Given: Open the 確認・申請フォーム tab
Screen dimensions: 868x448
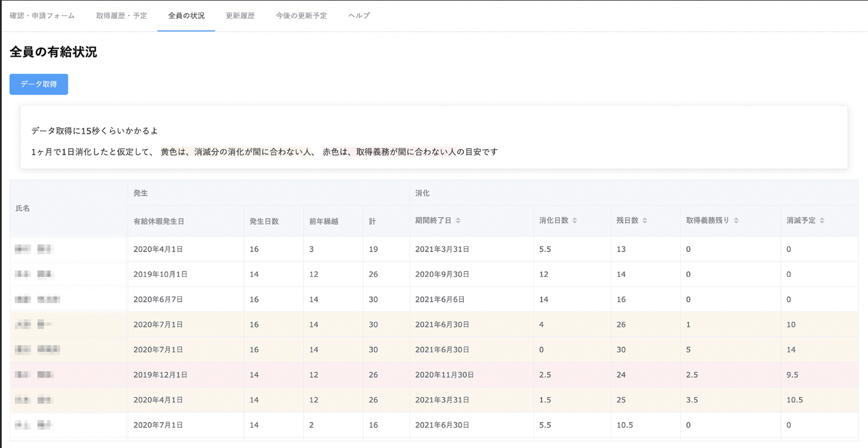Looking at the screenshot, I should (x=42, y=16).
